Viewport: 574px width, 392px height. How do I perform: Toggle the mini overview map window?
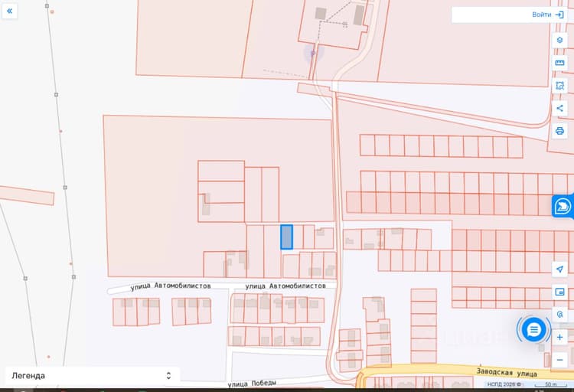(559, 292)
